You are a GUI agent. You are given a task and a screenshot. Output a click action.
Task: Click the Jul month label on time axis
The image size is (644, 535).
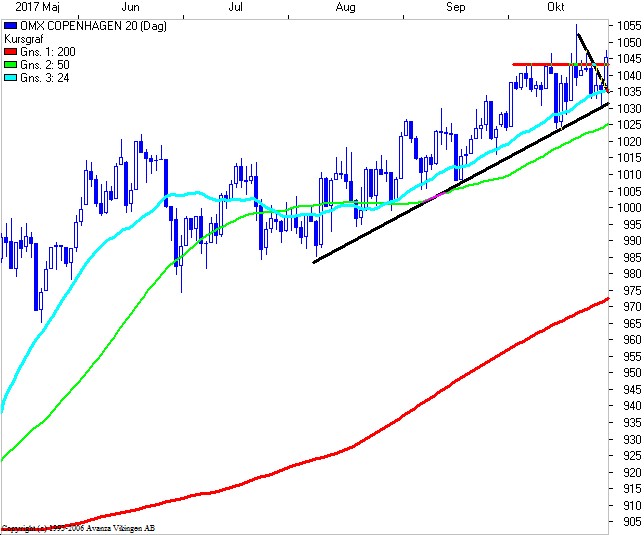[238, 7]
